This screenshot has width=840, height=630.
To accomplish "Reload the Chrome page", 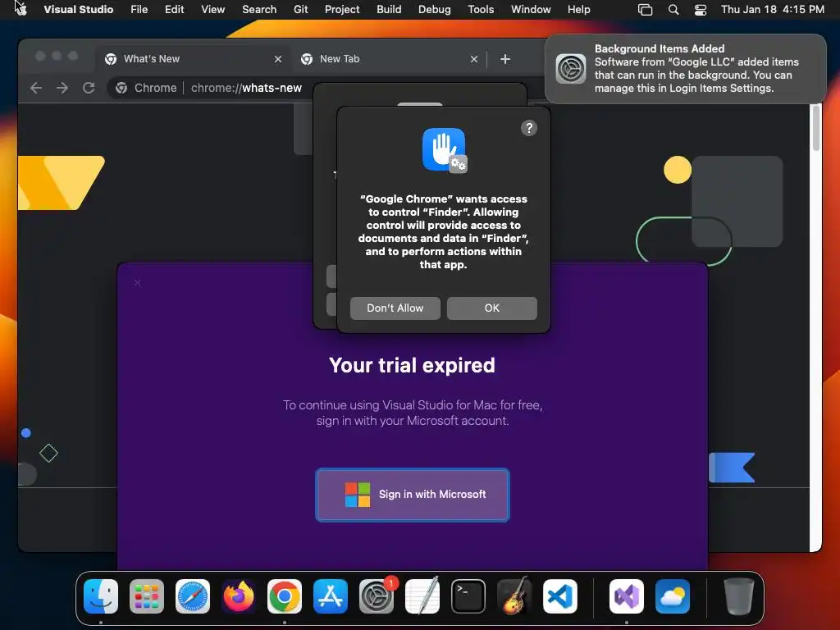I will tap(89, 88).
